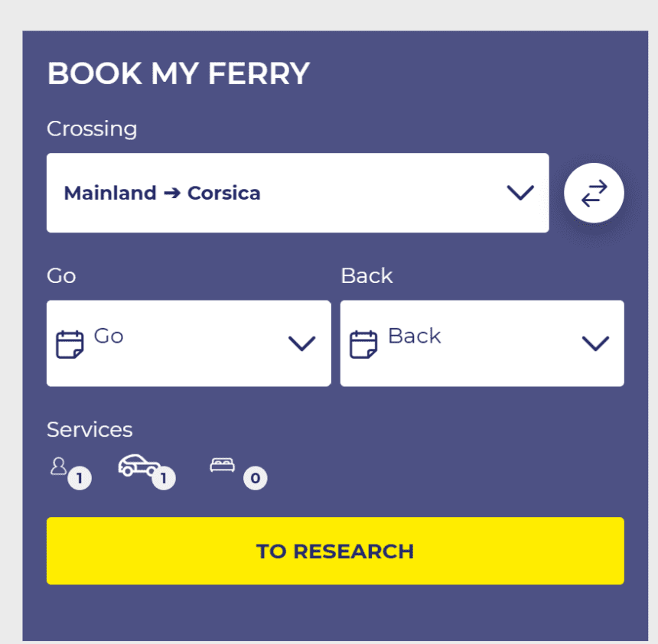Click the passenger count badge
This screenshot has height=644, width=658.
(x=80, y=480)
